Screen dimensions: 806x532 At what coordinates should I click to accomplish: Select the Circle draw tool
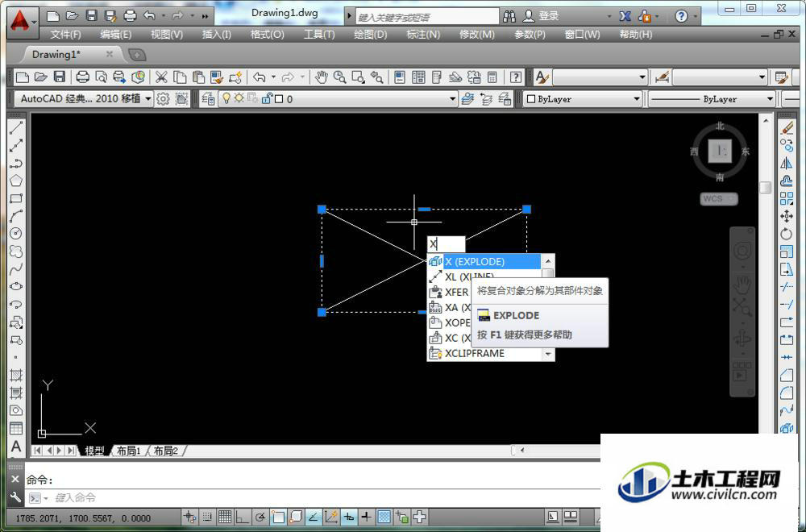pos(16,234)
